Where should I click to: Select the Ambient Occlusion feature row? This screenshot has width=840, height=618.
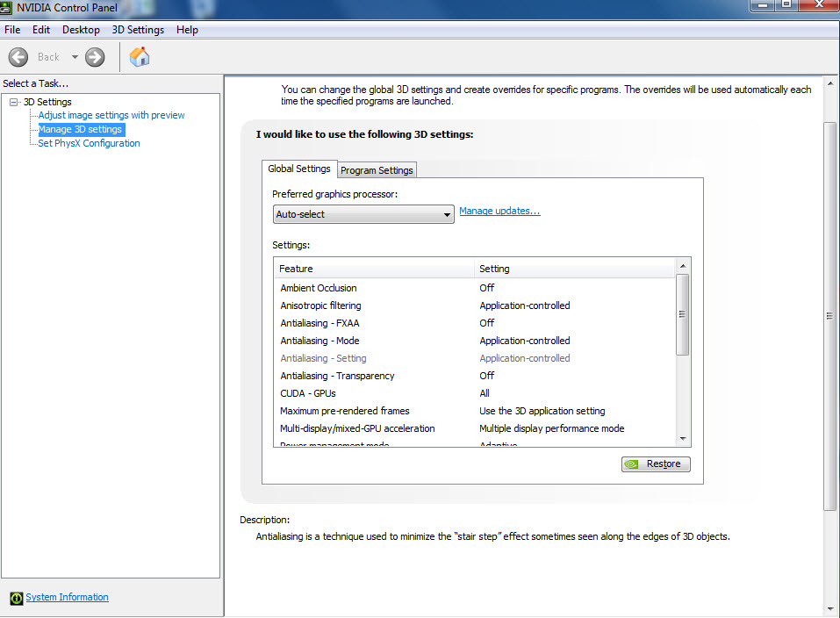tap(475, 288)
